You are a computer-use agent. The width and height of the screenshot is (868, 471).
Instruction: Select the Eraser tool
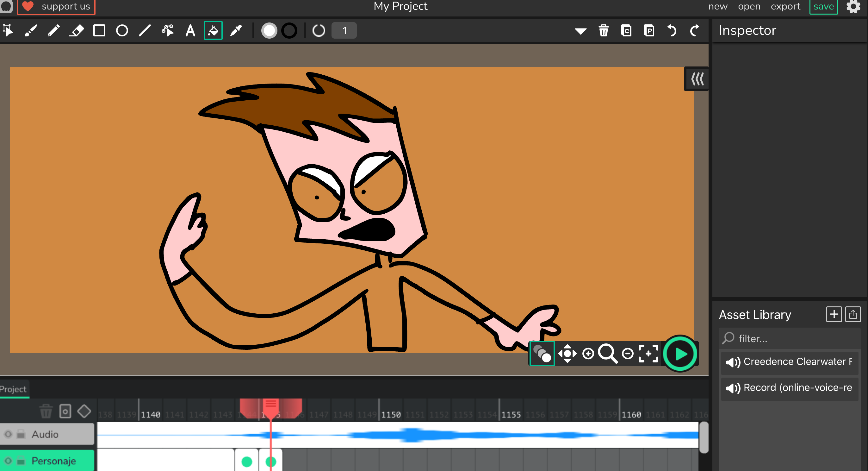(x=77, y=31)
